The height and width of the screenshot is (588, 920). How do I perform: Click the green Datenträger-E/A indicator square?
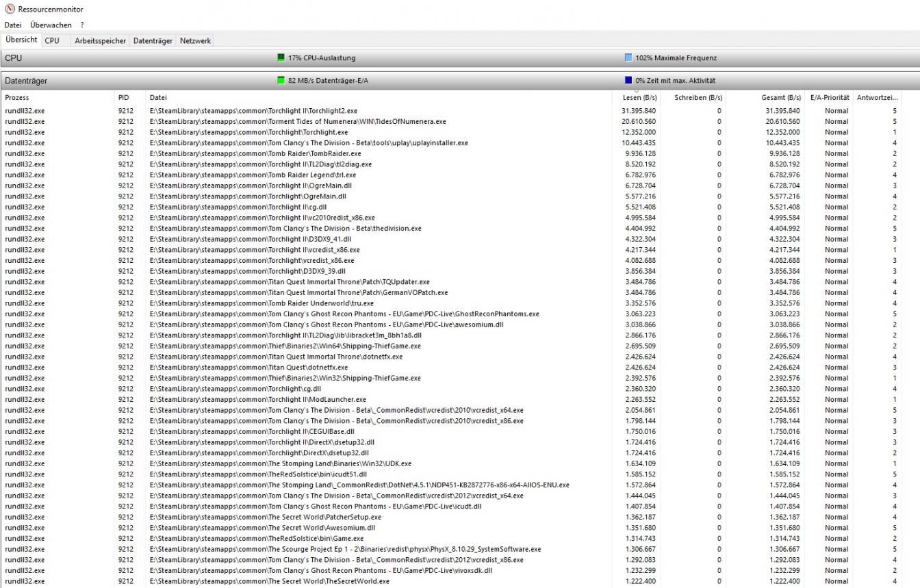(x=281, y=81)
